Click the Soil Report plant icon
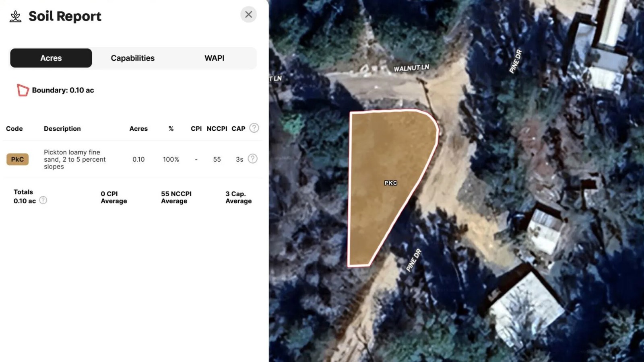Image resolution: width=644 pixels, height=362 pixels. (x=16, y=16)
